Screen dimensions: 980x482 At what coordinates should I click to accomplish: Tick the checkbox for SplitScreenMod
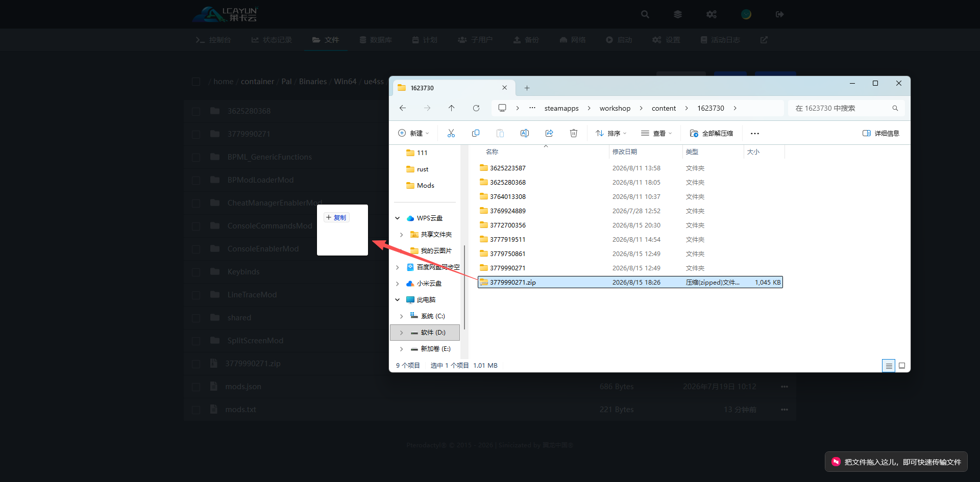(x=196, y=341)
